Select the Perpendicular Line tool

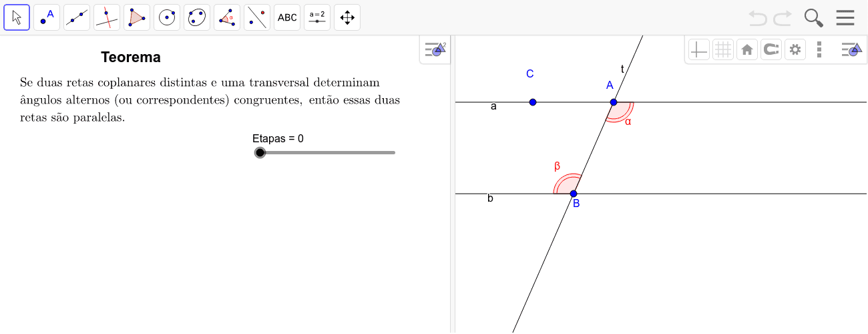(x=107, y=17)
